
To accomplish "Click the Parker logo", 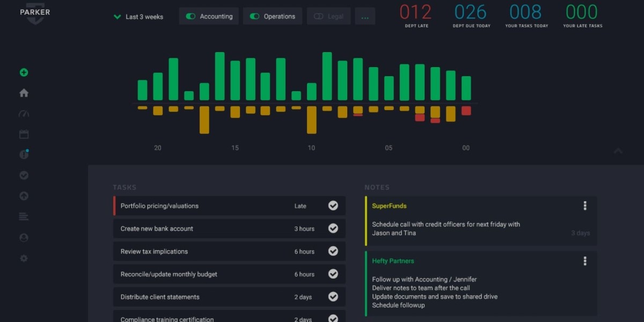I will tap(35, 13).
